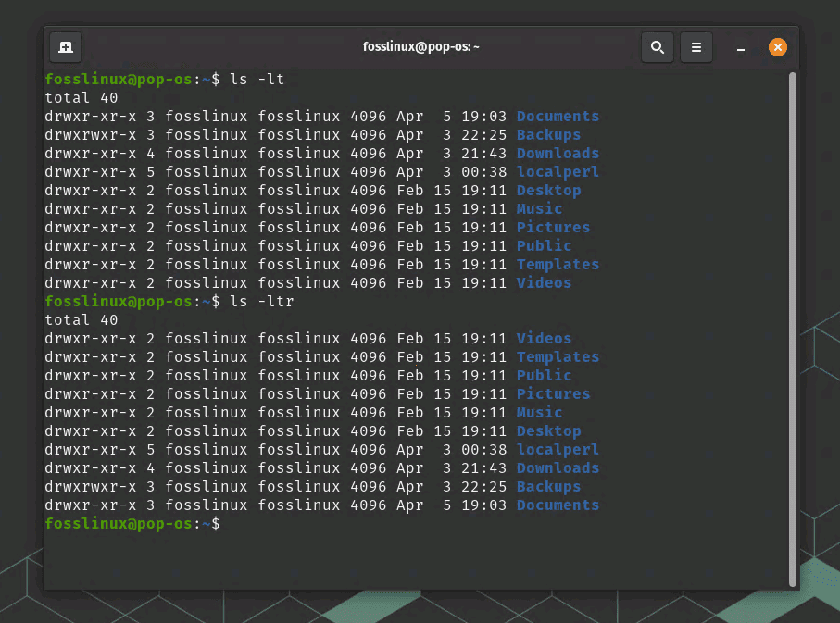Click Backups in the first listing
This screenshot has height=623, width=840.
point(548,135)
